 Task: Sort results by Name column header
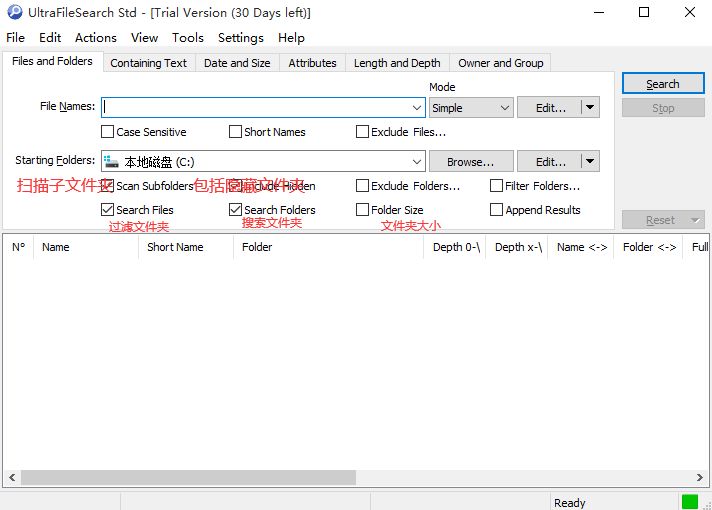pyautogui.click(x=86, y=247)
